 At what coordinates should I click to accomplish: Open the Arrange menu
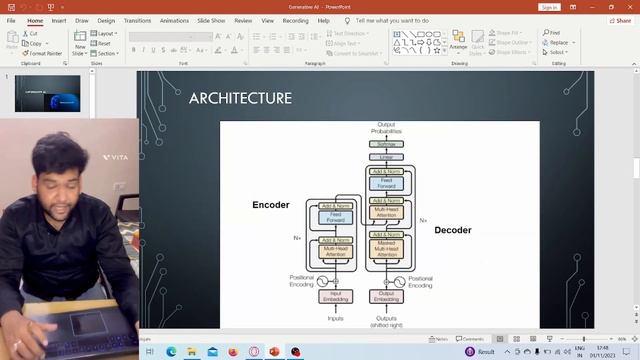pos(458,42)
